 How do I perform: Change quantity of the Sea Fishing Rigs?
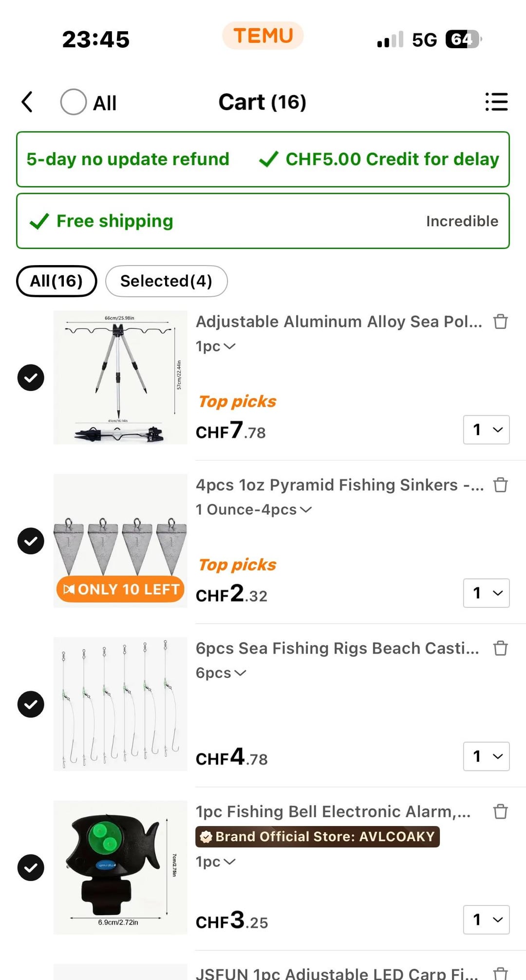486,756
